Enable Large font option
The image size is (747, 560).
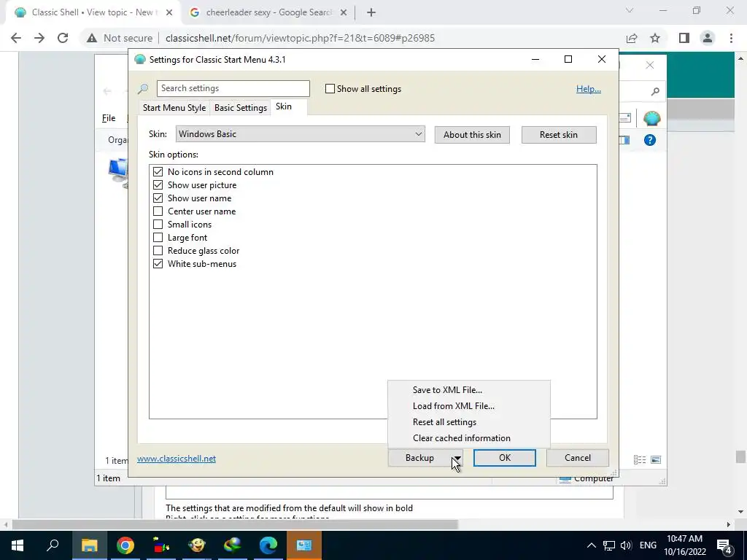click(x=158, y=237)
